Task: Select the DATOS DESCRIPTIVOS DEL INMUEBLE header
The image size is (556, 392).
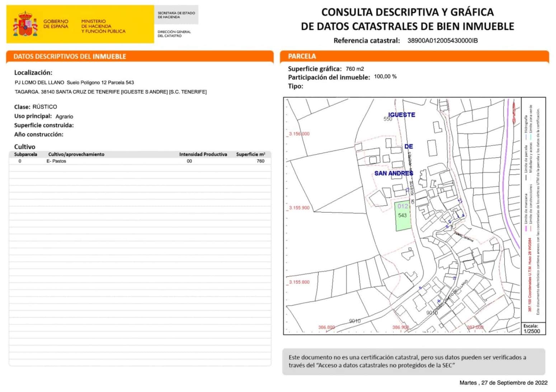Action: [70, 57]
